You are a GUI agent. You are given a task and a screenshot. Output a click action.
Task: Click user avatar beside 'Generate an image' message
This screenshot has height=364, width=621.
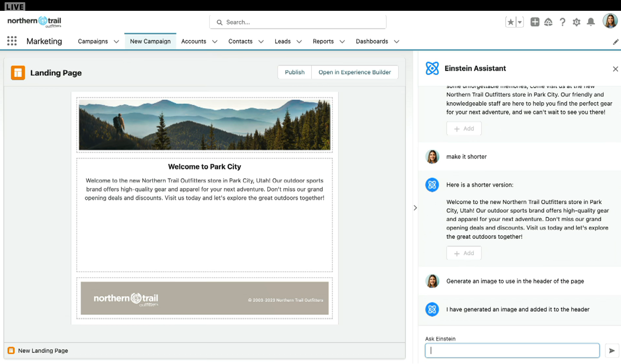click(432, 281)
